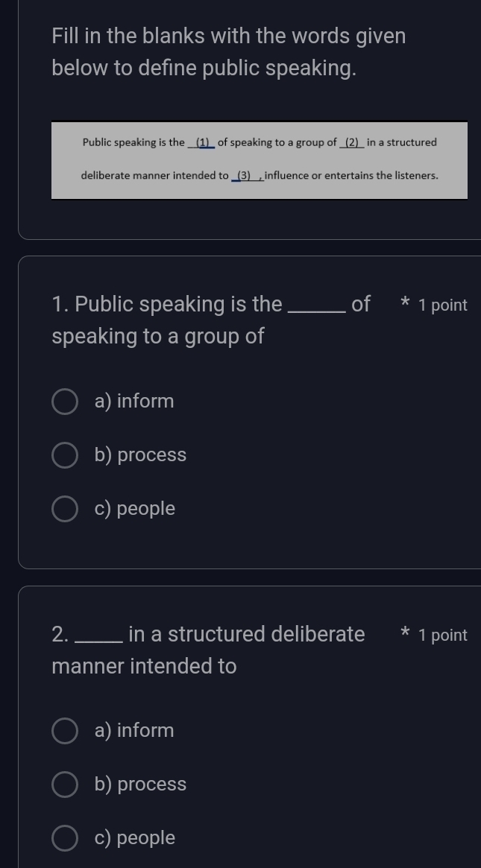Click the required asterisk on question 2

[405, 633]
